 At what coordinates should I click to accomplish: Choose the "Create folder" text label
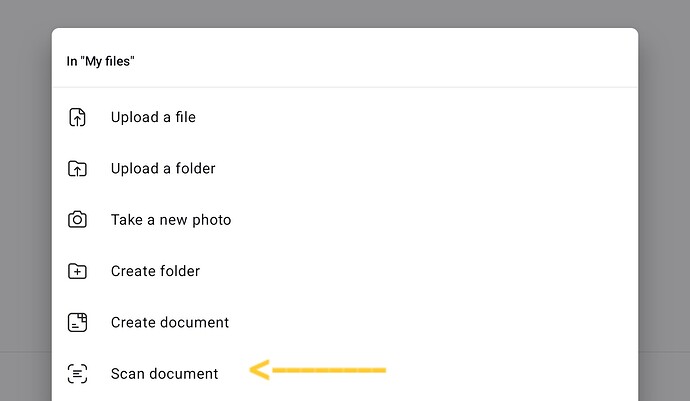pos(155,271)
